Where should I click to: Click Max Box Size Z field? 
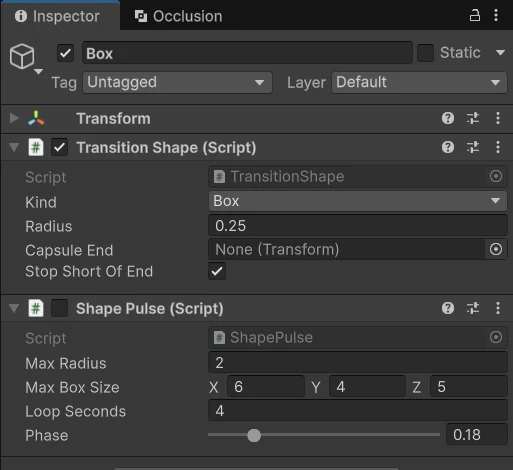click(468, 387)
